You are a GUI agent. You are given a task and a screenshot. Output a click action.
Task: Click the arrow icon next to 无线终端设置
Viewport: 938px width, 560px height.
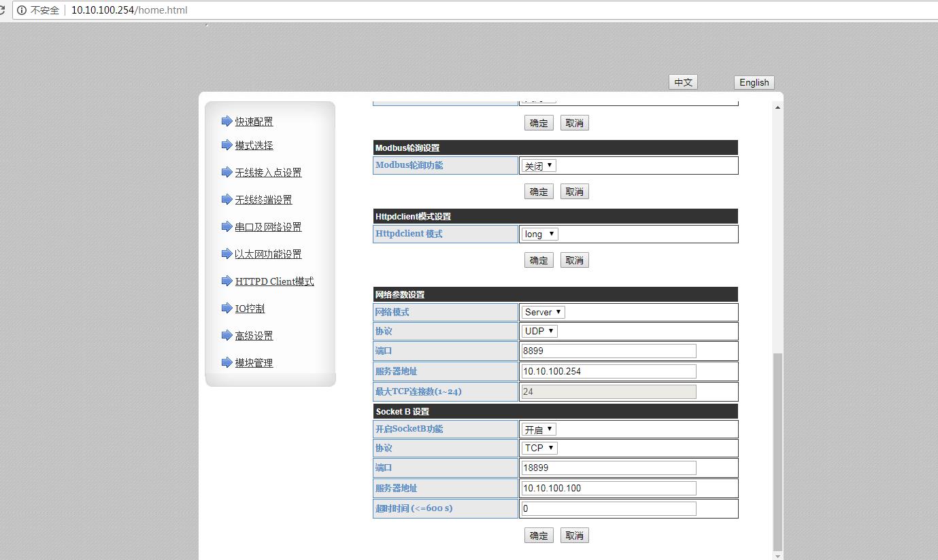(227, 199)
